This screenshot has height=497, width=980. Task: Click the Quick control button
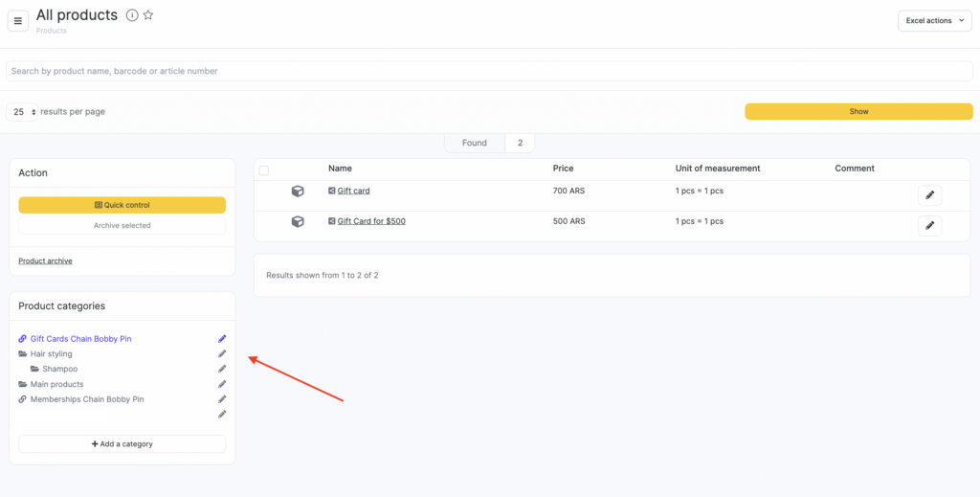pyautogui.click(x=122, y=205)
